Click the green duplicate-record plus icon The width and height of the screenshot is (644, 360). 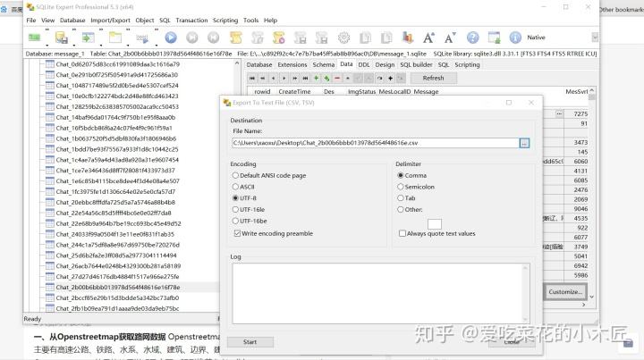click(326, 78)
